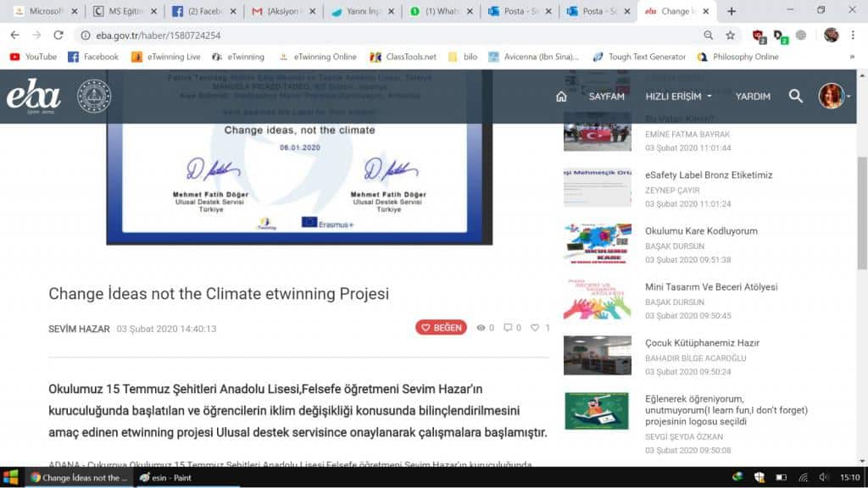Open the Facebook bookmark
Screen dimensions: 868x488
(93, 57)
